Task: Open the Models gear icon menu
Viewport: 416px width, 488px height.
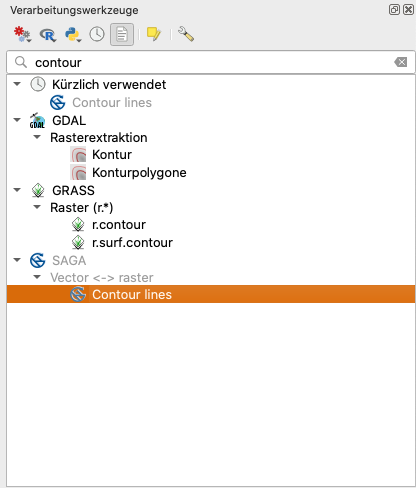Action: (22, 34)
